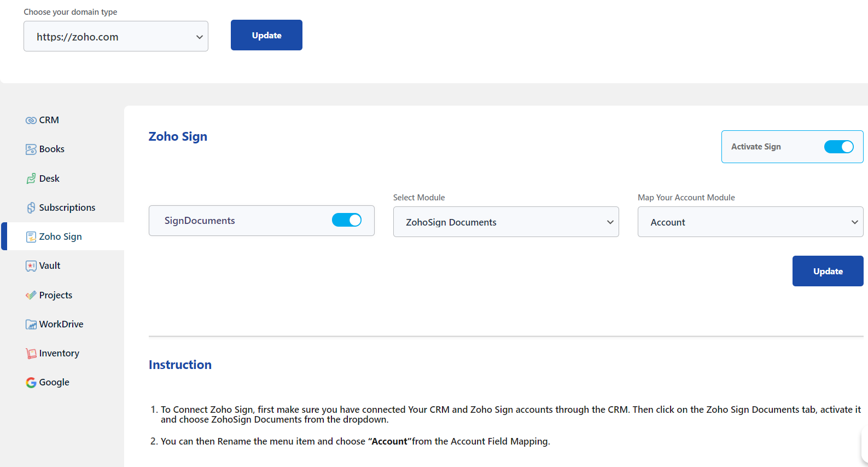
Task: Click the Inventory icon in the sidebar
Action: [31, 354]
